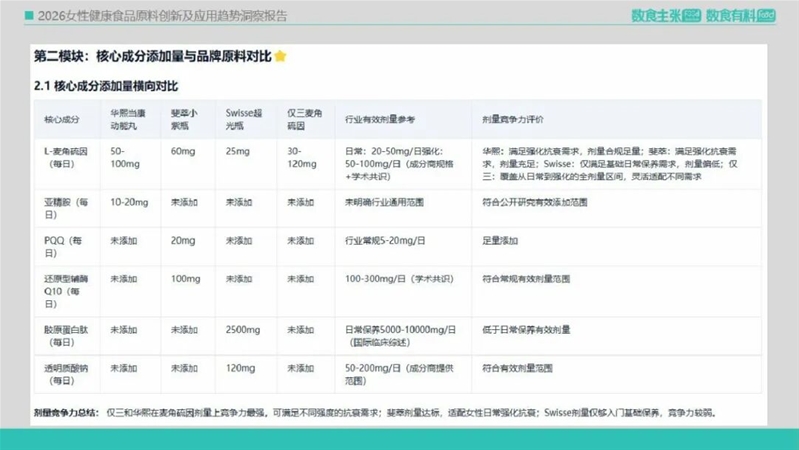Select the report title 2026女性健康食品原料创新及应用趋势洞察报告

coord(163,16)
